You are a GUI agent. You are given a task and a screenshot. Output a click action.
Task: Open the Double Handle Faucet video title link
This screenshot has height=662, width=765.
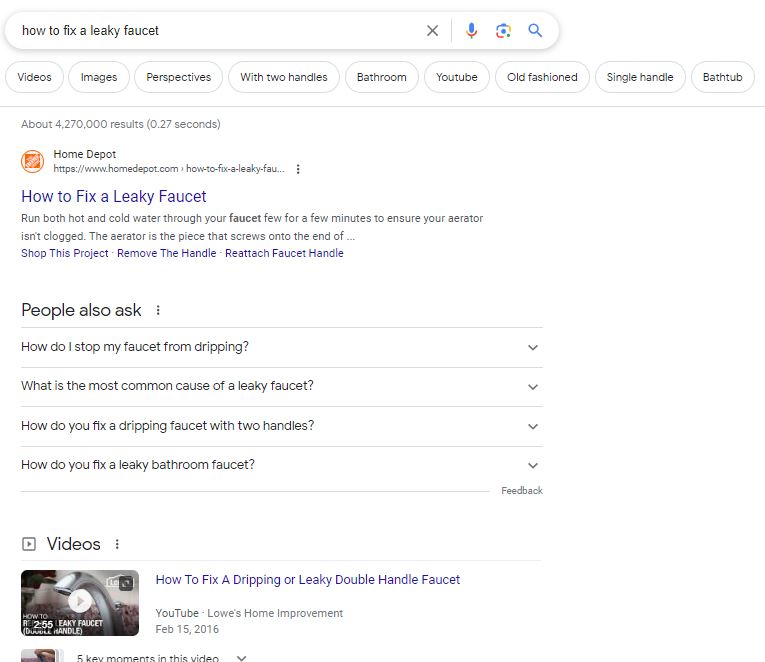click(307, 580)
